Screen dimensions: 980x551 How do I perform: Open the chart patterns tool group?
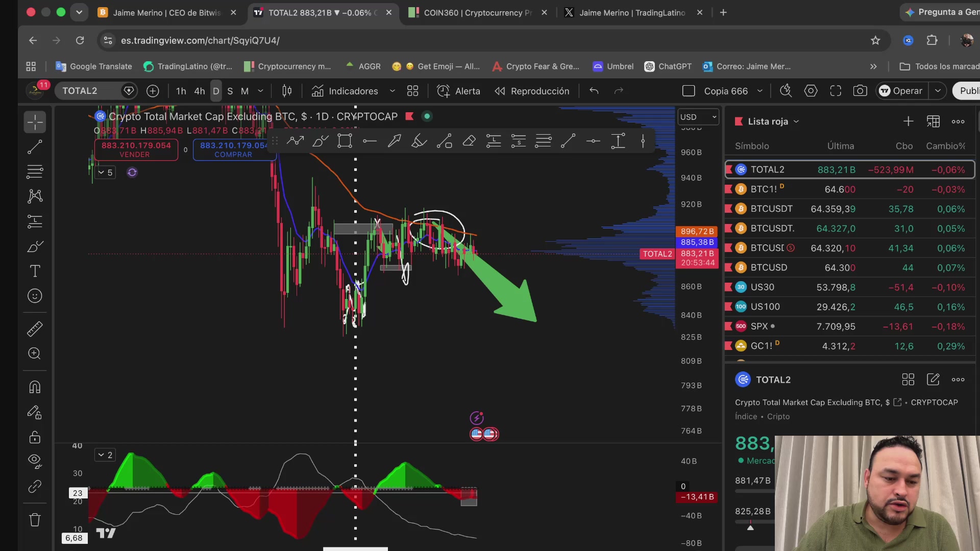pyautogui.click(x=35, y=196)
